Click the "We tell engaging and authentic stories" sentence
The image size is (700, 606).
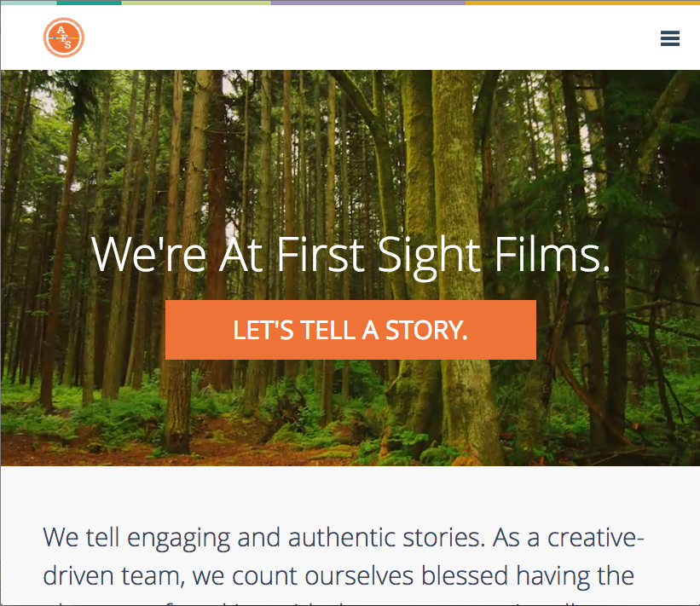[x=263, y=538]
